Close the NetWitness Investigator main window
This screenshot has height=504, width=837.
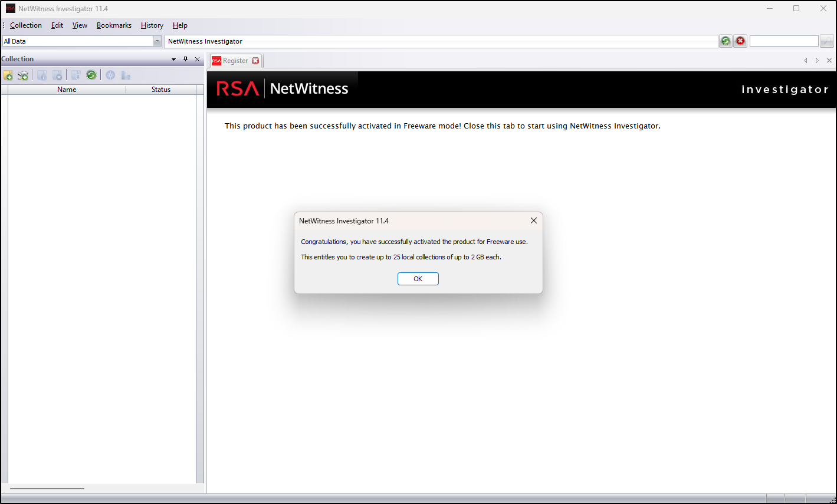823,9
